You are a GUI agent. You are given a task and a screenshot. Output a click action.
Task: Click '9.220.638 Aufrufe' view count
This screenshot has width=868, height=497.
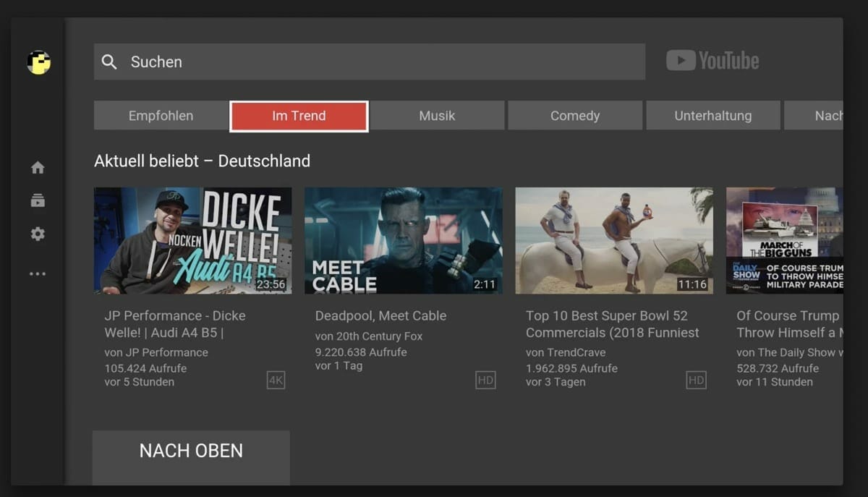pos(361,352)
